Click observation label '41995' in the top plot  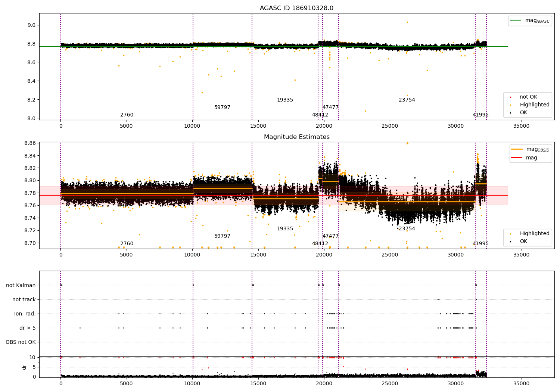(x=480, y=115)
